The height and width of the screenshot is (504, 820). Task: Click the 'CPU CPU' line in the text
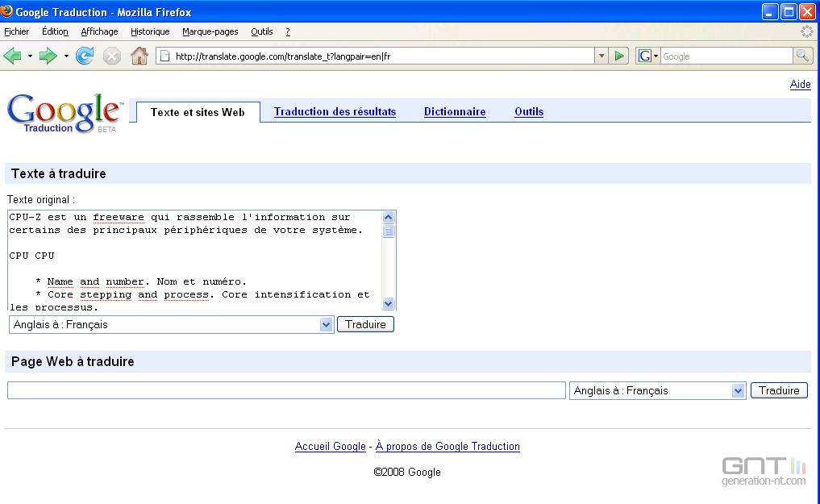click(x=32, y=256)
